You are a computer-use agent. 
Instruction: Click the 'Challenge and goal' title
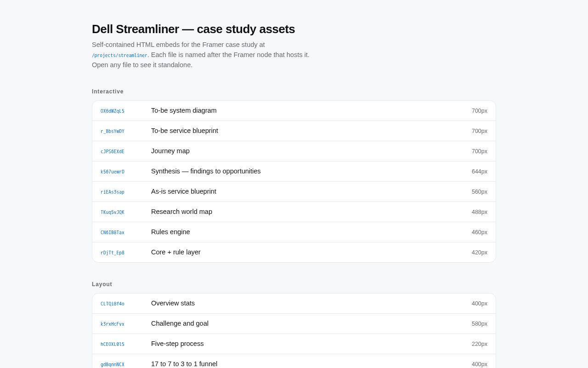click(180, 323)
